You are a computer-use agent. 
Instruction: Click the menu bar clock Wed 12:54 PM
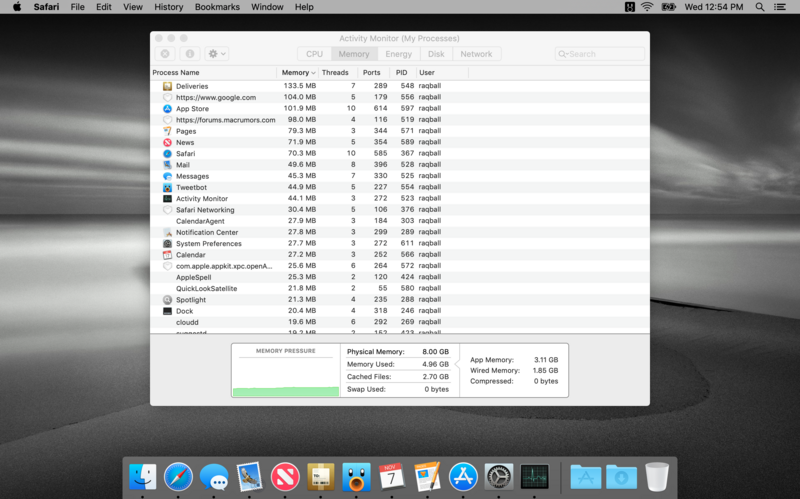(x=713, y=7)
